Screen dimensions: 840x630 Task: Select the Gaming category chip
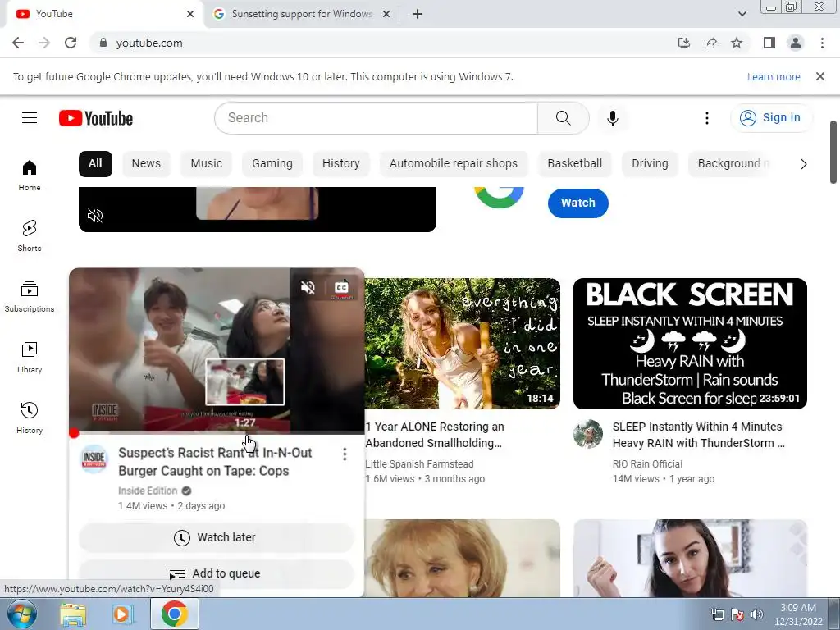[x=272, y=164]
